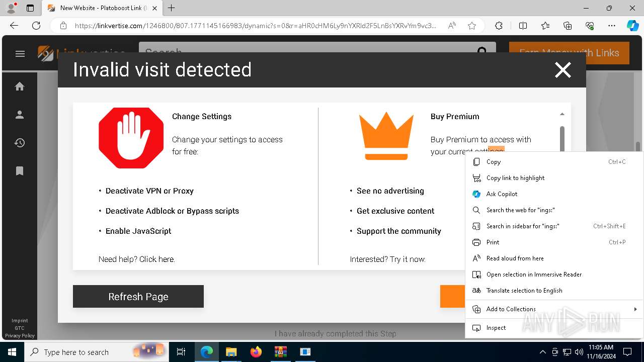
Task: Show hidden tray icons chevron
Action: pyautogui.click(x=542, y=352)
